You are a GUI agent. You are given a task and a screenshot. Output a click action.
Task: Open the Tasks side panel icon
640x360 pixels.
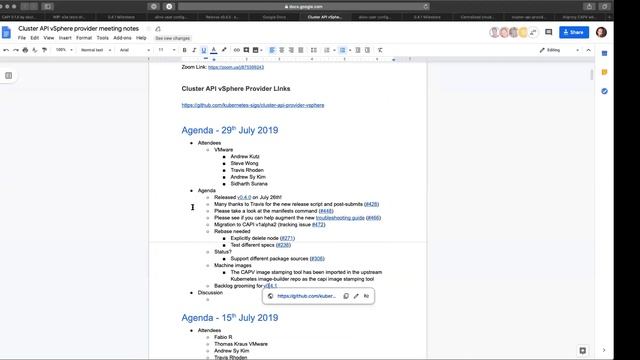[604, 91]
